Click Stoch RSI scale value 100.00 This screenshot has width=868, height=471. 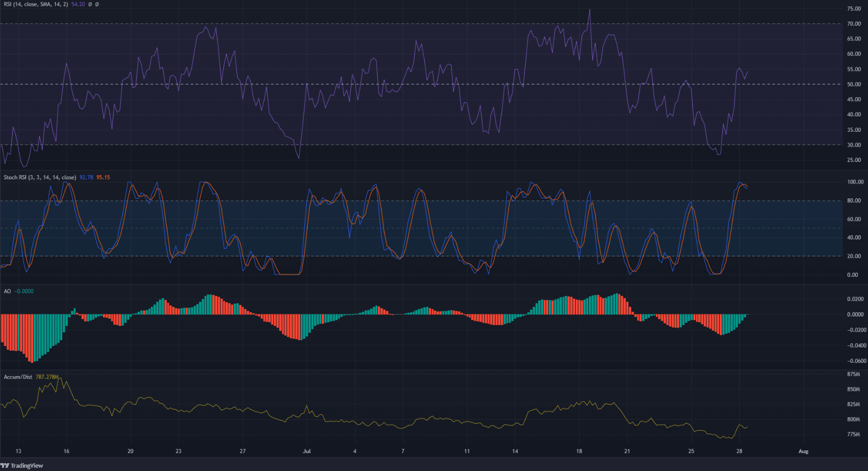tap(855, 182)
